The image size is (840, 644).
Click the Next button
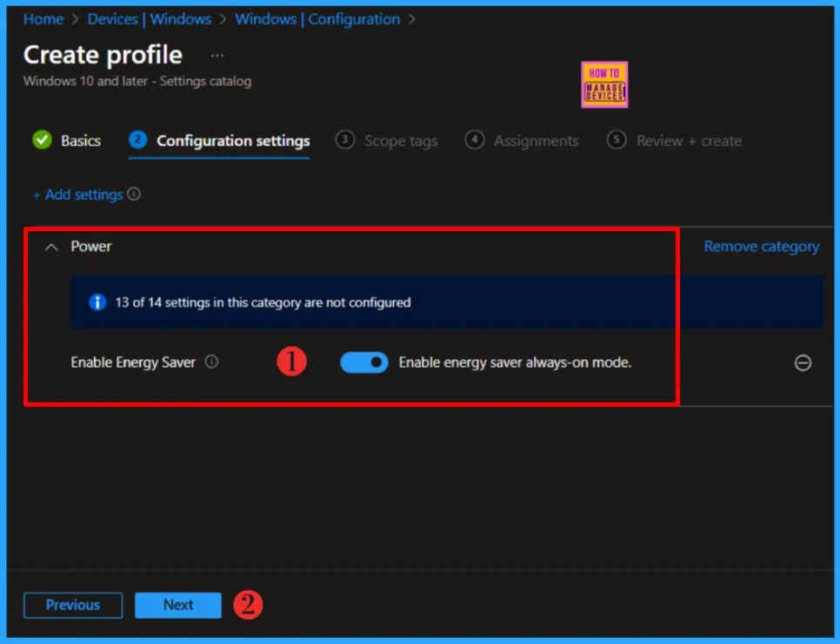pos(177,605)
